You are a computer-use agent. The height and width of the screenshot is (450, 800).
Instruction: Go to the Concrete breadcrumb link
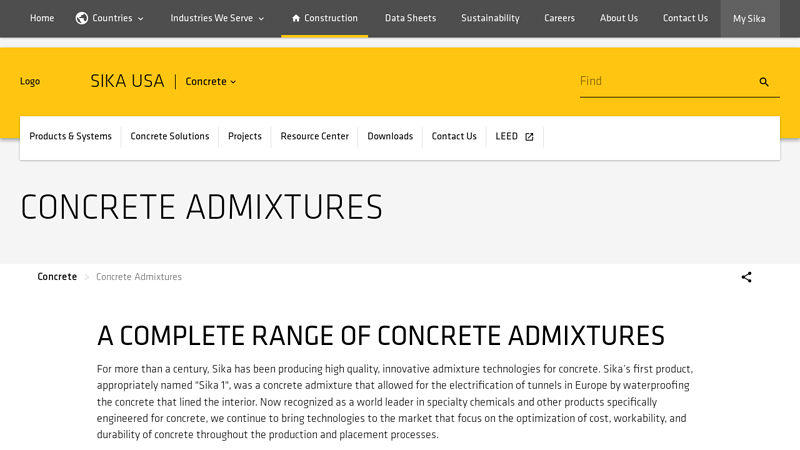(x=57, y=277)
